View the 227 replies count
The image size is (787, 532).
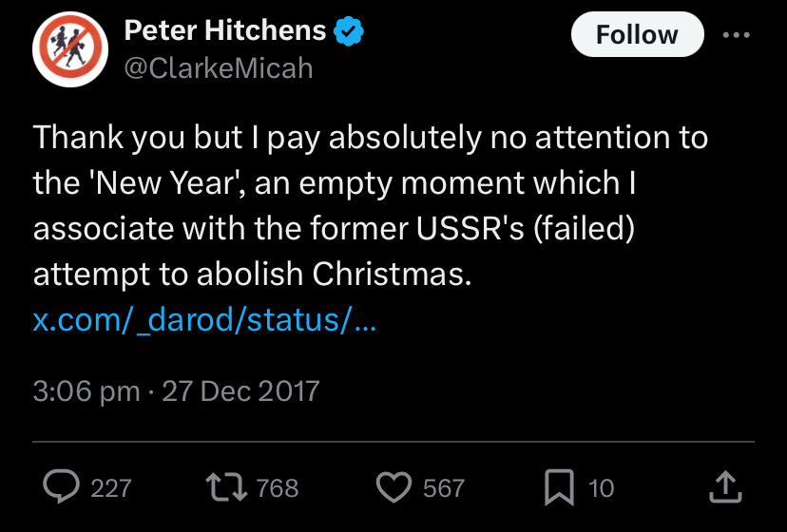click(110, 488)
